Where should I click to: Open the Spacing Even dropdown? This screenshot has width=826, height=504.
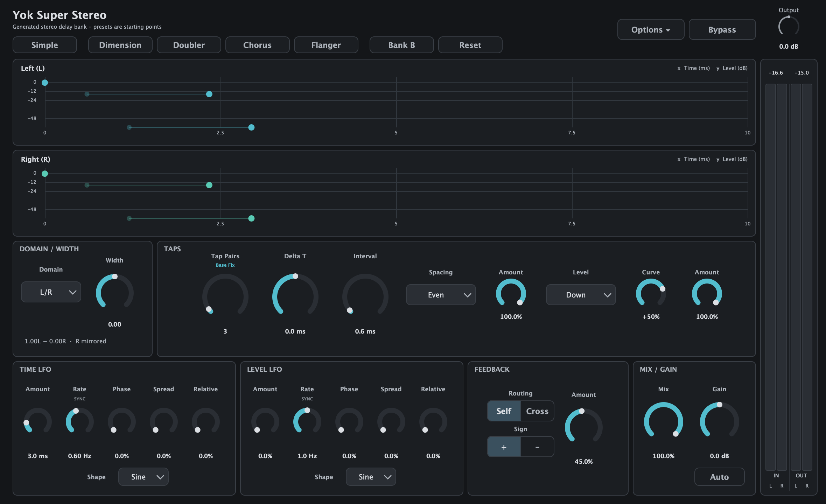pyautogui.click(x=441, y=295)
